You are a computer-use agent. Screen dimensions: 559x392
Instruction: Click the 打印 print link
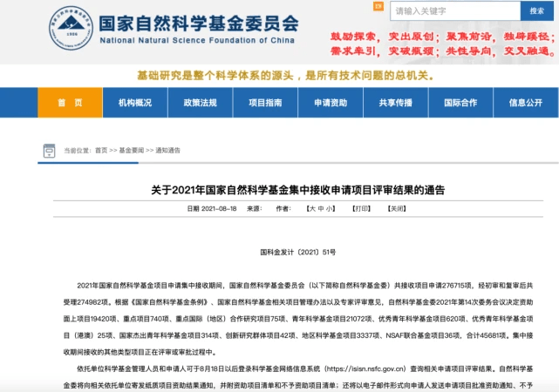point(361,209)
